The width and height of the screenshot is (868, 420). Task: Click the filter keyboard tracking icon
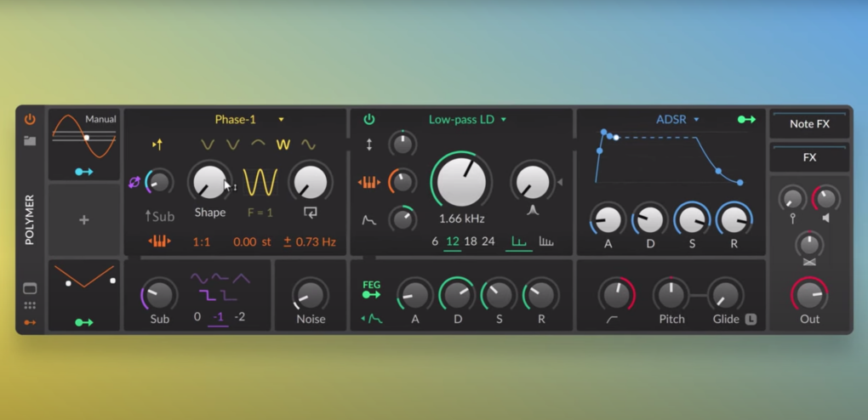369,182
